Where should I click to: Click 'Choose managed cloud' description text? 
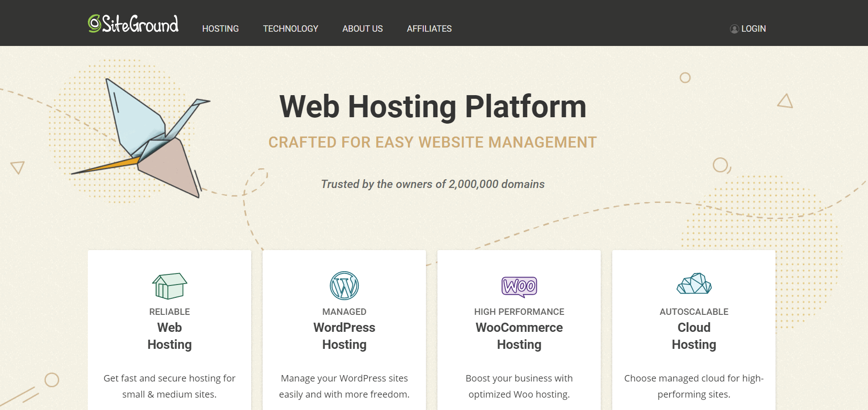click(x=694, y=386)
